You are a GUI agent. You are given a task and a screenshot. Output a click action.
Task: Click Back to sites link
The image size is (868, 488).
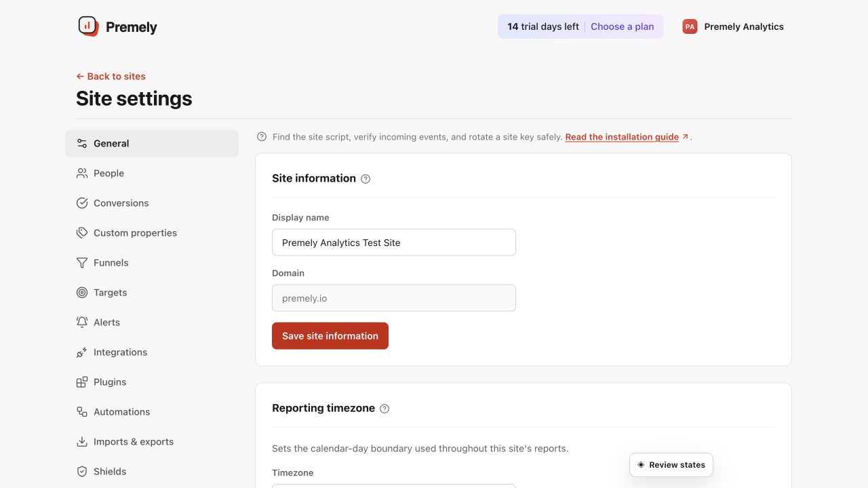(111, 77)
